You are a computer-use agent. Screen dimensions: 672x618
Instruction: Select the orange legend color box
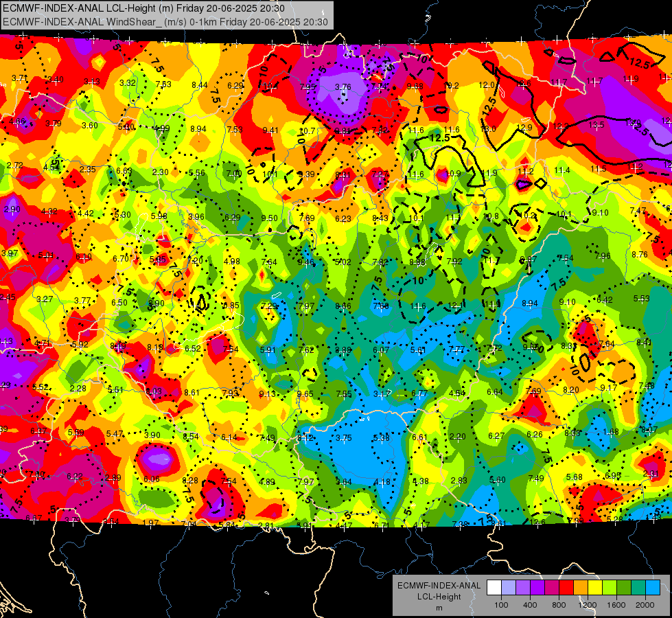pyautogui.click(x=581, y=588)
